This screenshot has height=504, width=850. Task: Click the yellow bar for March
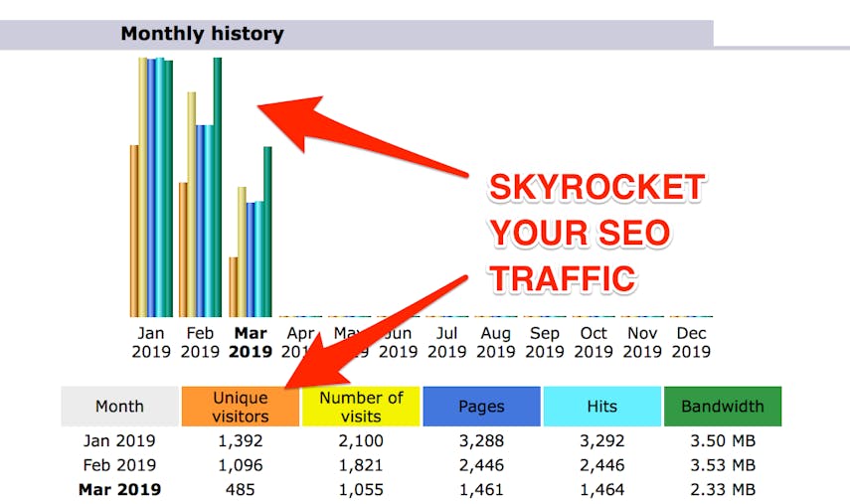click(242, 252)
